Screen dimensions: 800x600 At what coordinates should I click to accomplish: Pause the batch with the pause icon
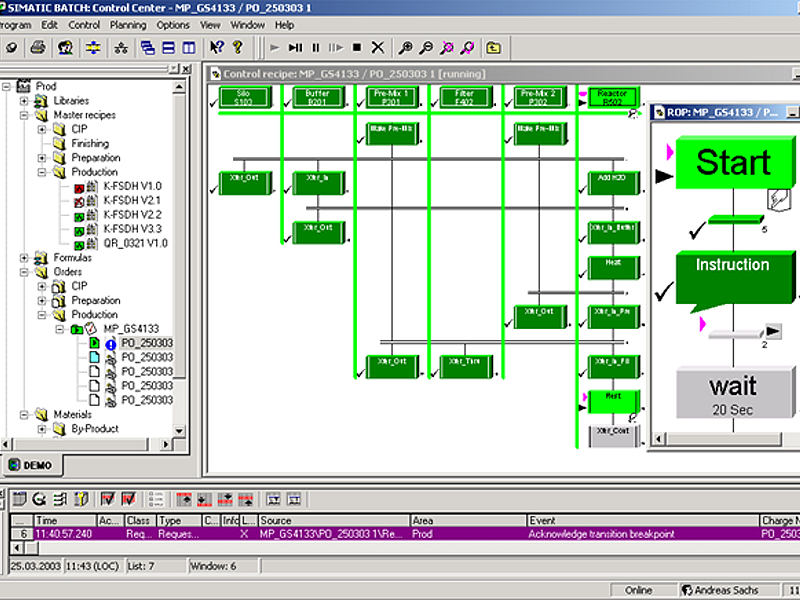[x=316, y=48]
